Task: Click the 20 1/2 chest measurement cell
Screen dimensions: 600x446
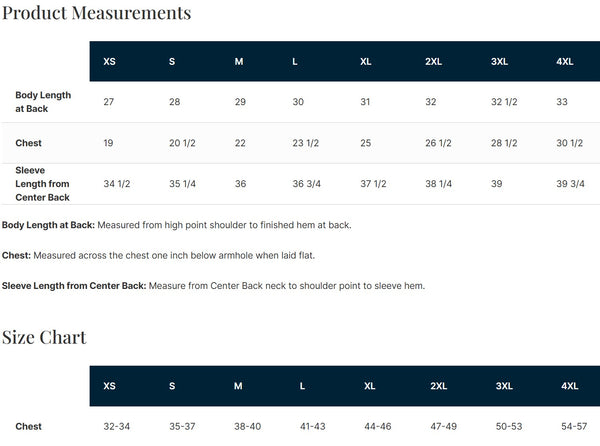Action: [182, 143]
